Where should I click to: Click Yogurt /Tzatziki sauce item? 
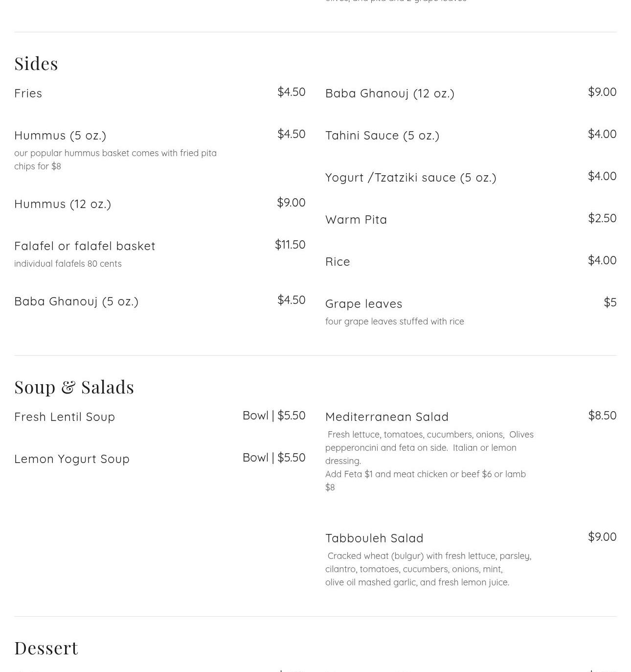[411, 178]
